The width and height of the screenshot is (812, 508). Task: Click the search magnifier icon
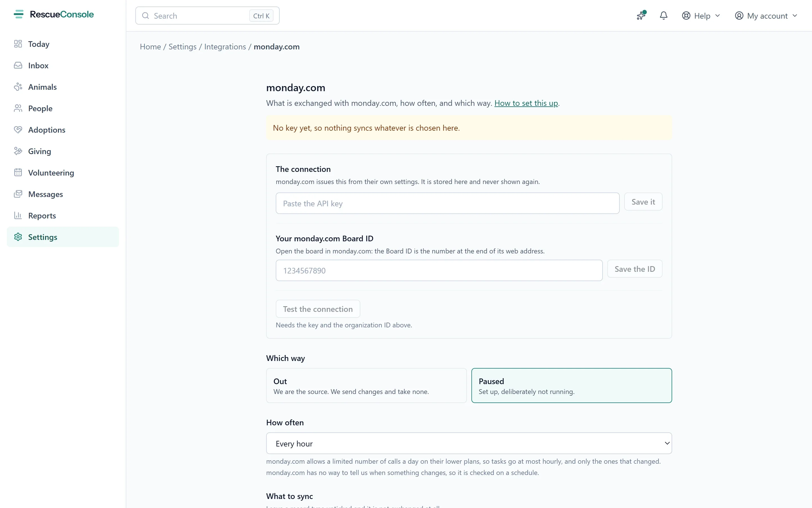pos(145,16)
